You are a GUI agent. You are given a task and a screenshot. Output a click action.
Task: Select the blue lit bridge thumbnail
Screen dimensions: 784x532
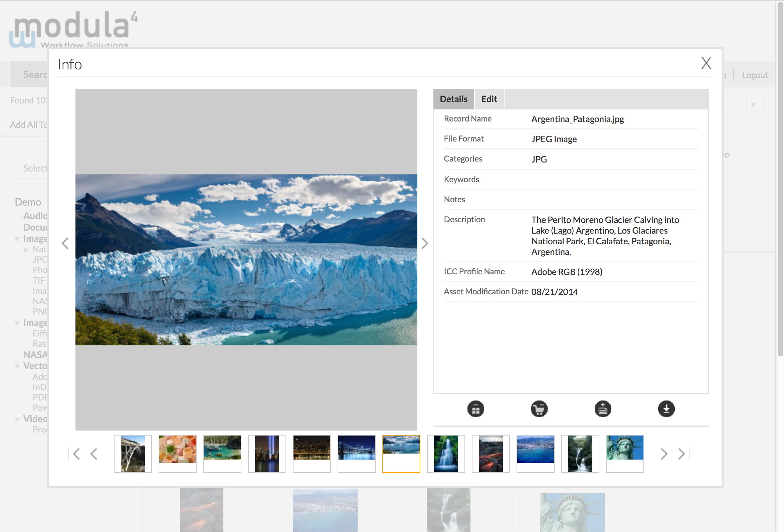tap(356, 454)
